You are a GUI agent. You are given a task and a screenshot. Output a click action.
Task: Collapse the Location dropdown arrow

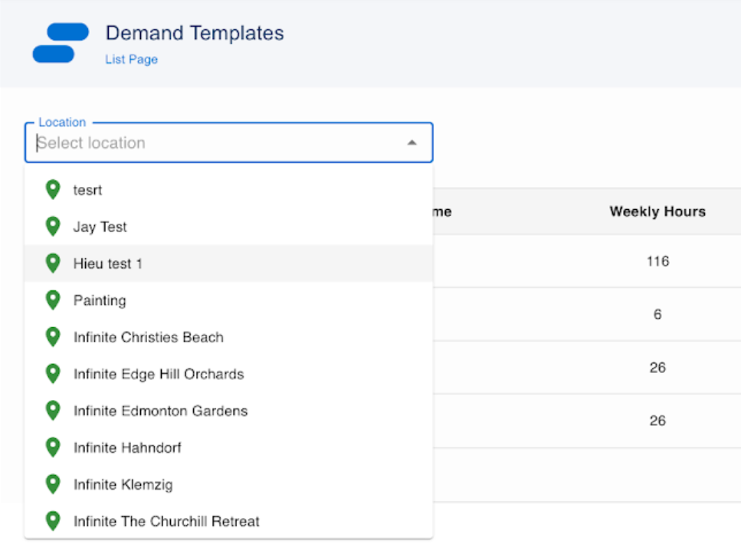click(411, 142)
